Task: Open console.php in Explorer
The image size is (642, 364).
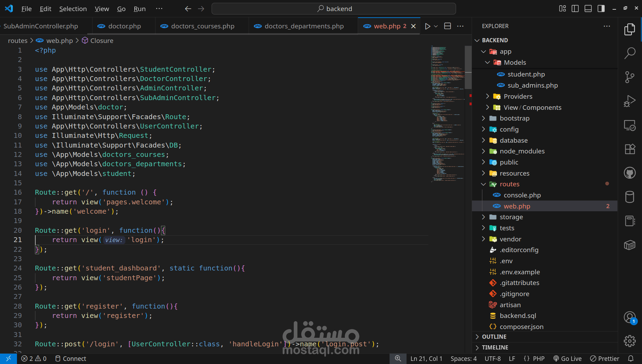Action: pos(545,195)
